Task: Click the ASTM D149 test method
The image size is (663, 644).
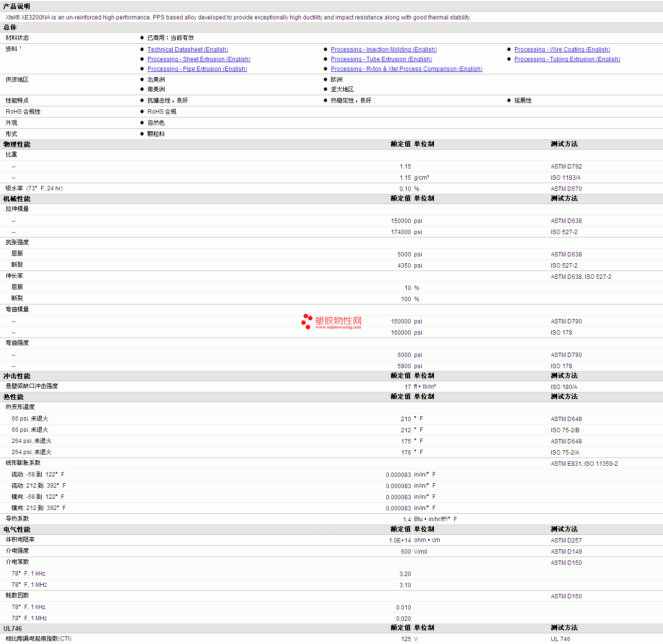Action: click(566, 552)
